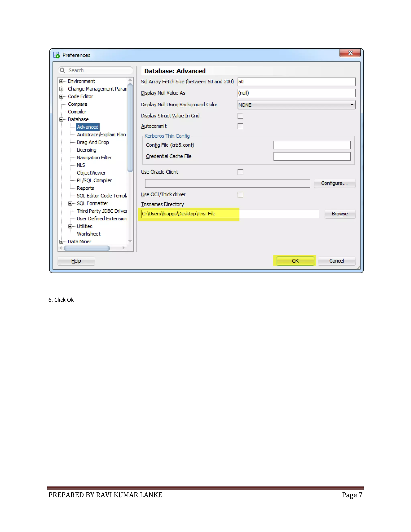Click scroll-down arrow of tree scrollbar

130,241
